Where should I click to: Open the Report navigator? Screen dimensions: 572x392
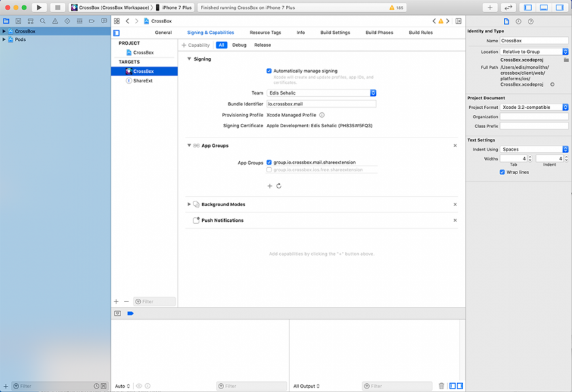(104, 21)
